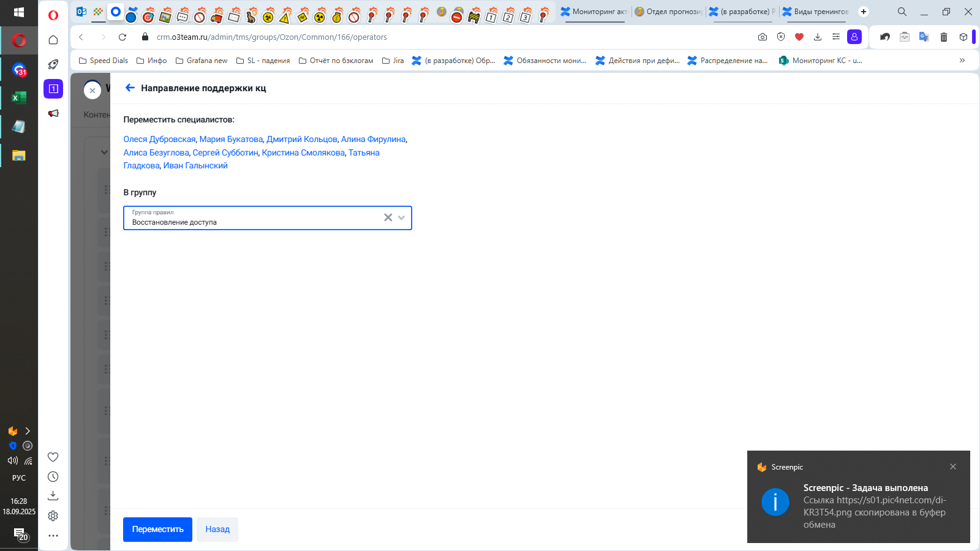Viewport: 980px width, 551px height.
Task: Open the megaphone icon in the sidebar
Action: tap(53, 113)
